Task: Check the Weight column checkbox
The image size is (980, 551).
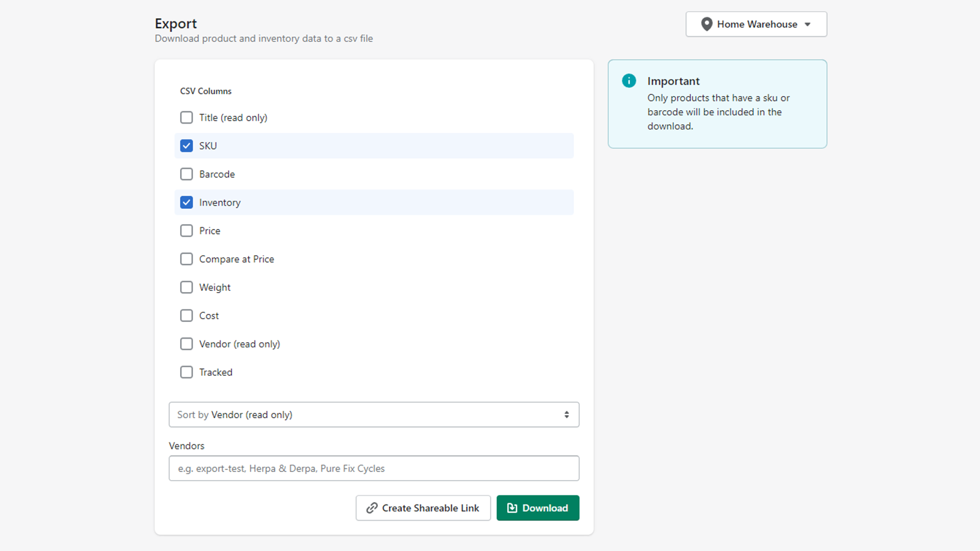Action: pyautogui.click(x=186, y=287)
